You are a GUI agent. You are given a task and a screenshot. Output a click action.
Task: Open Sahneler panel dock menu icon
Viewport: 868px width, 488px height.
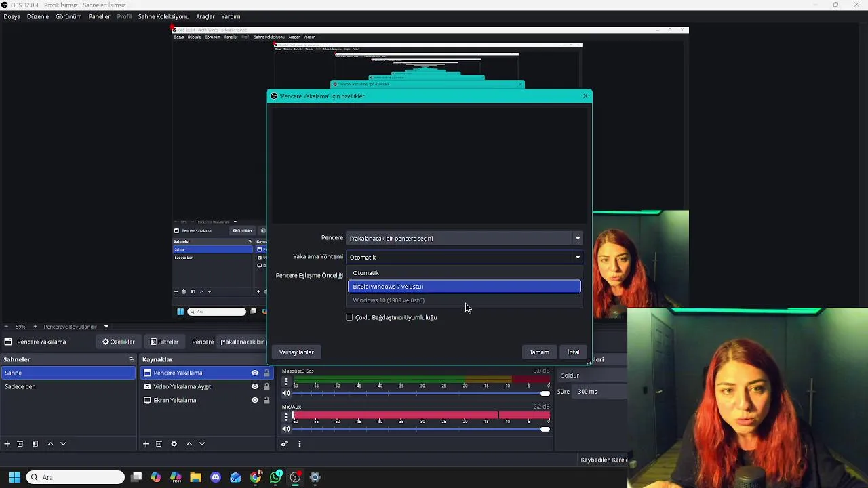click(132, 359)
